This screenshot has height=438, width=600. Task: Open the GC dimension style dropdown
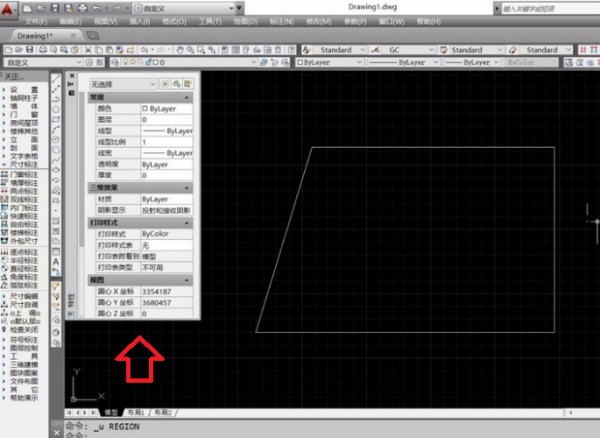409,50
